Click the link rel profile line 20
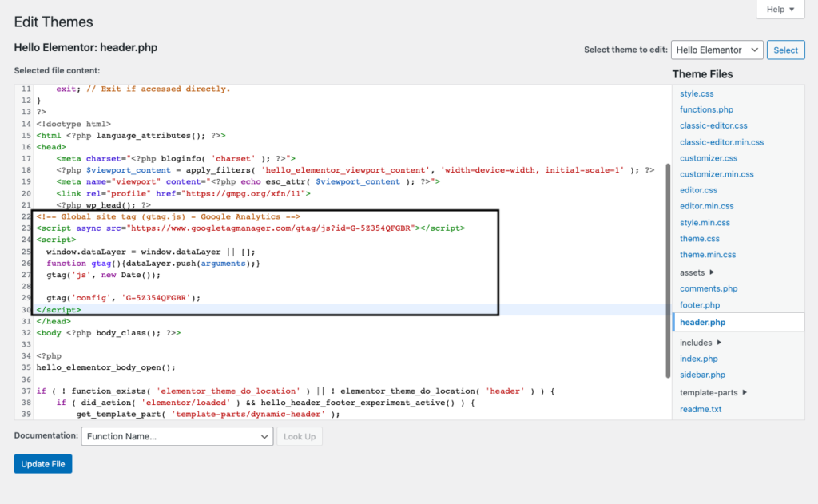Viewport: 818px width, 504px height. 183,193
